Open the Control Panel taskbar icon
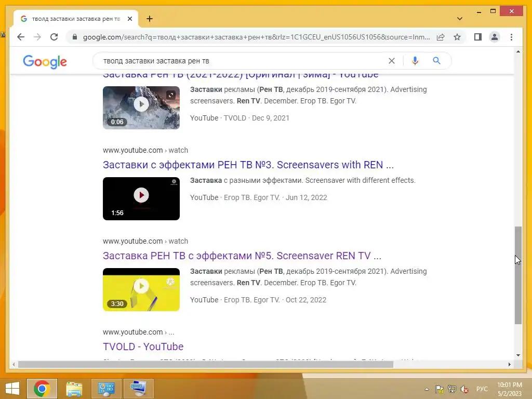 (x=106, y=389)
